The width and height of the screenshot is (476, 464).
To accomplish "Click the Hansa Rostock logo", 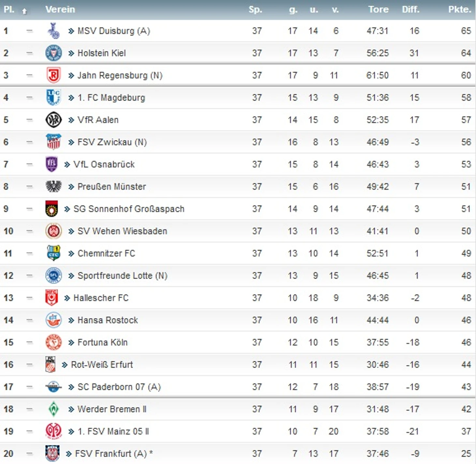I will point(53,320).
